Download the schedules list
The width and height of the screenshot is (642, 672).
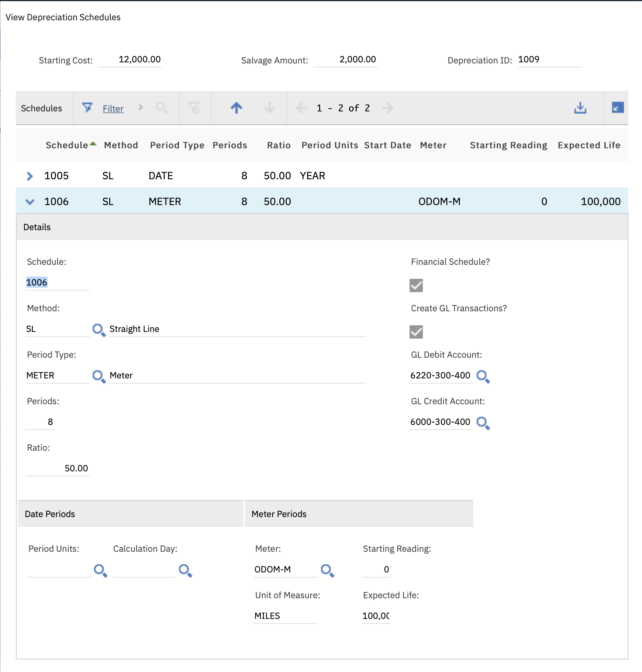coord(580,108)
